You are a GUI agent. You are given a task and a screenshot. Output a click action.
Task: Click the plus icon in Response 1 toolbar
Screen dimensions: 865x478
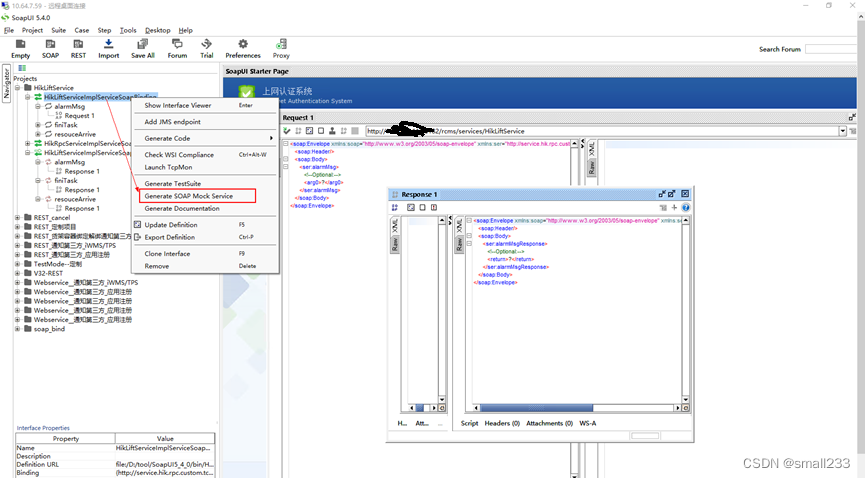coord(674,208)
